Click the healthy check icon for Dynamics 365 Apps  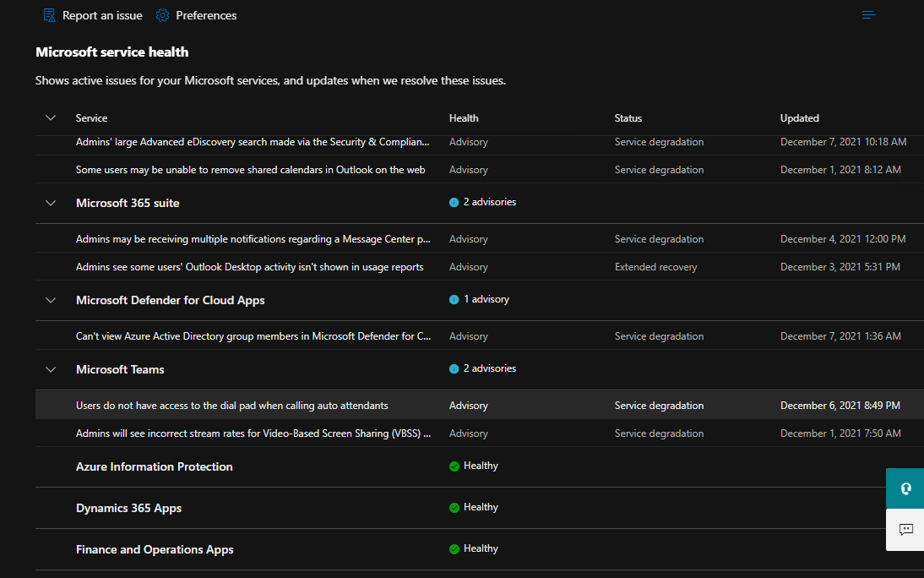454,508
